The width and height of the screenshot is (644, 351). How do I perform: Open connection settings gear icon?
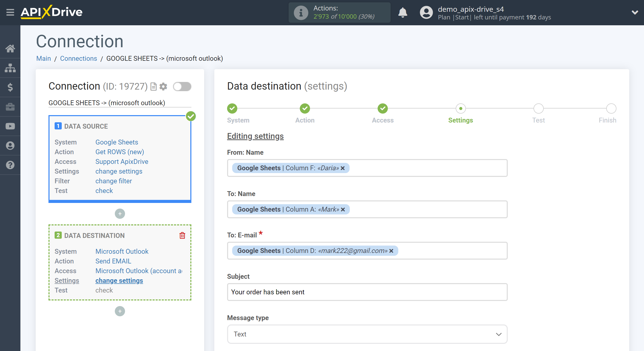[163, 87]
